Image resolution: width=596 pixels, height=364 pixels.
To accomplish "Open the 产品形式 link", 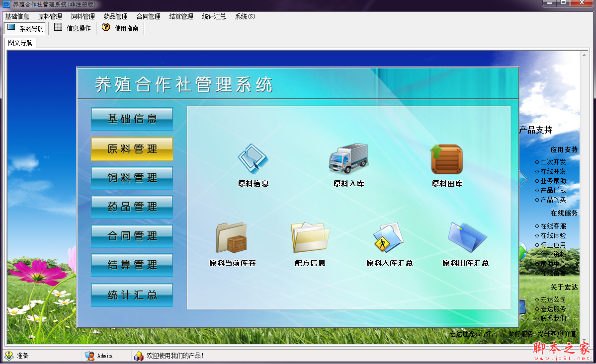I will 553,190.
